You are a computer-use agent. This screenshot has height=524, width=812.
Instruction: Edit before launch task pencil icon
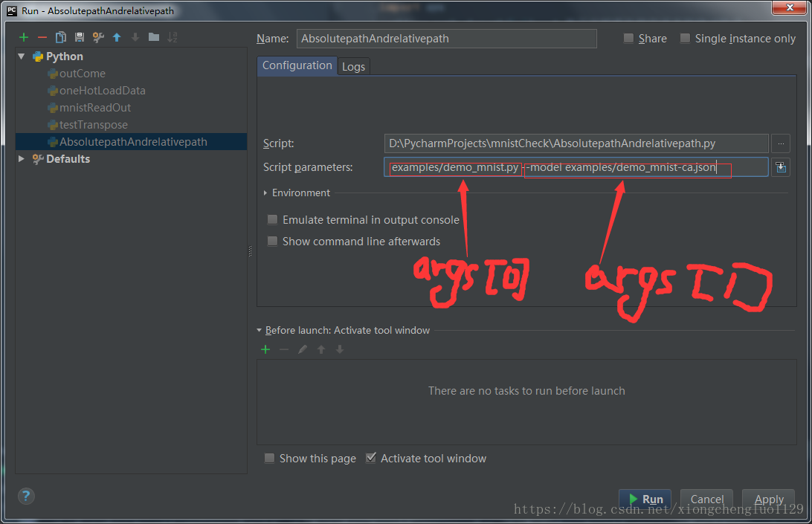303,349
